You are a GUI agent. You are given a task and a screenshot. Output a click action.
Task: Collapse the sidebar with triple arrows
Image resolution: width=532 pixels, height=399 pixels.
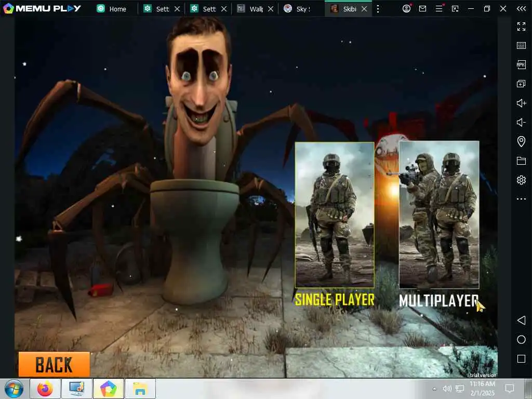click(521, 8)
